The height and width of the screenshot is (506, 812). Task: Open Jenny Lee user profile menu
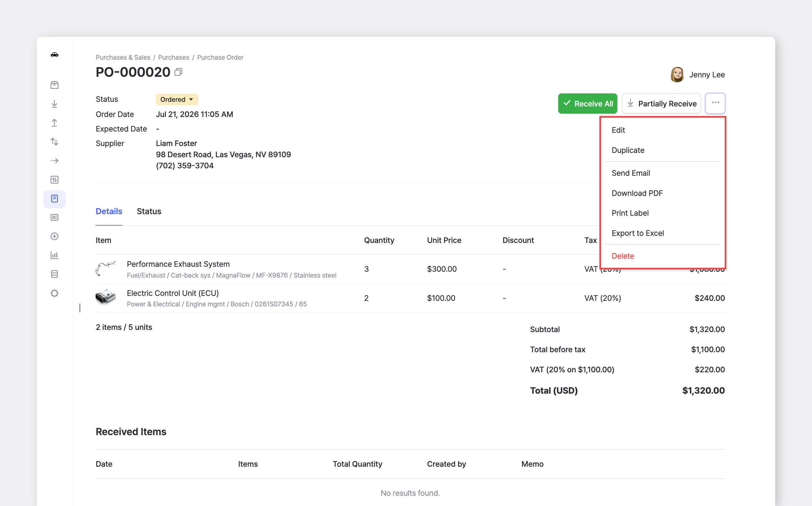click(x=698, y=75)
